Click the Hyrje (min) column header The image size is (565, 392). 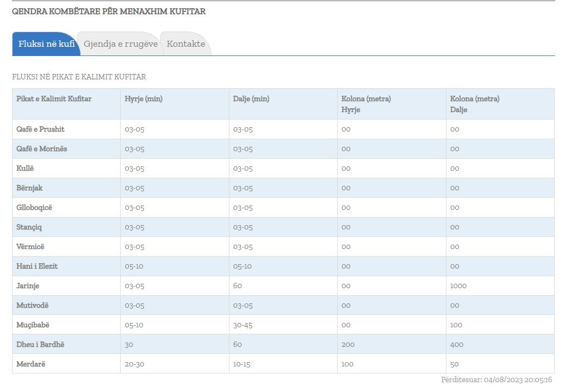(144, 99)
